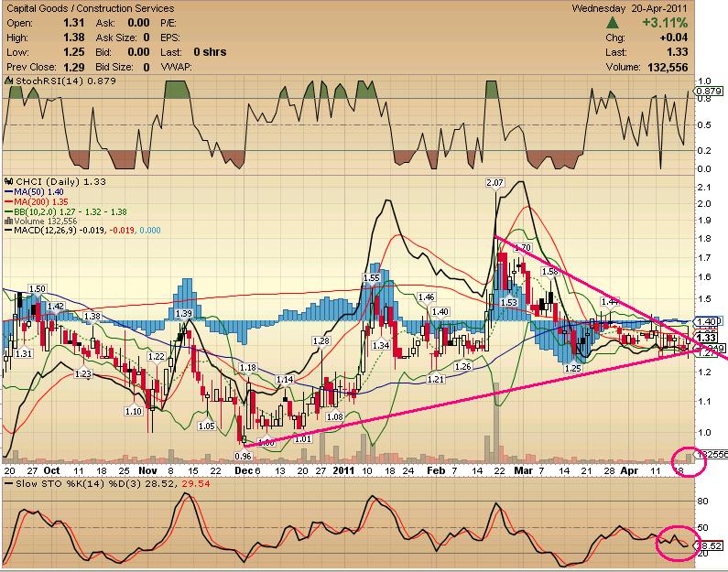The width and height of the screenshot is (728, 572).
Task: Click the StochRSI(14) indicator icon
Action: (9, 81)
